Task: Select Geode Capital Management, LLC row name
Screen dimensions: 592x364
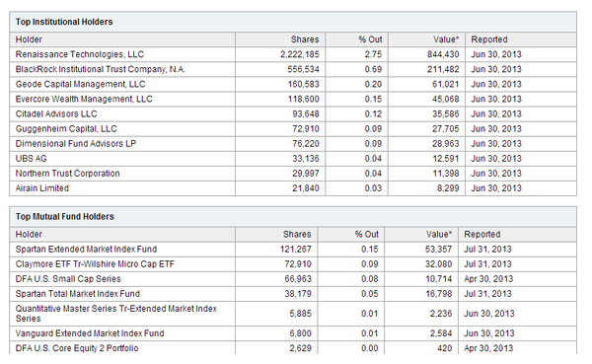Action: point(81,84)
